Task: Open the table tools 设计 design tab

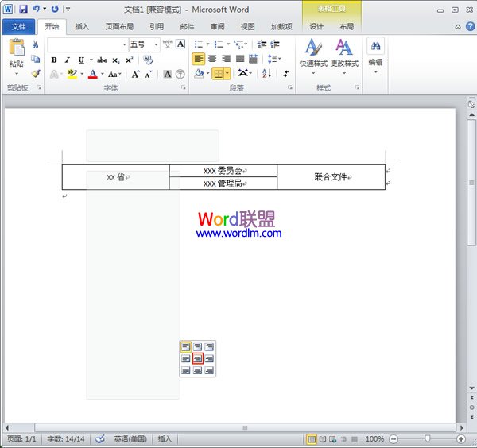Action: coord(316,27)
